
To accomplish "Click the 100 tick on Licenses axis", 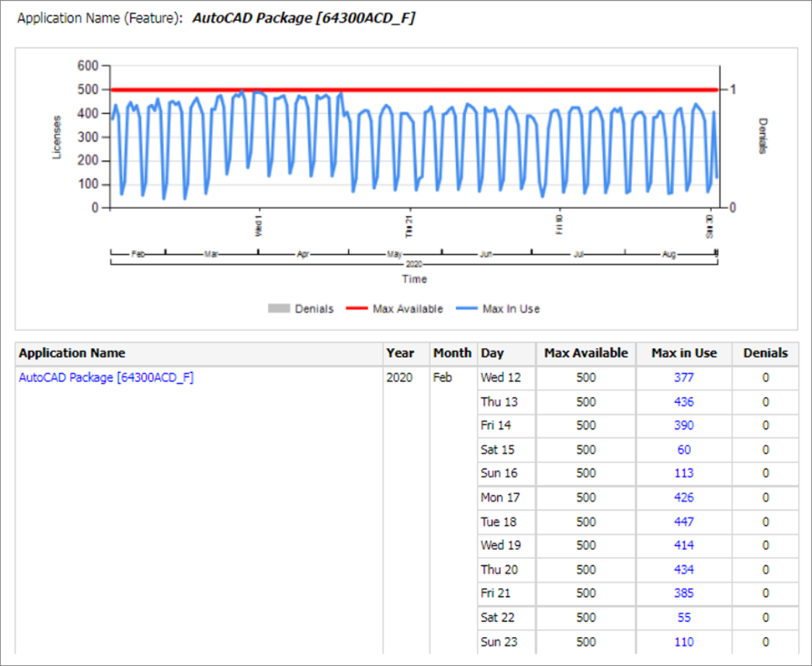I will [87, 184].
